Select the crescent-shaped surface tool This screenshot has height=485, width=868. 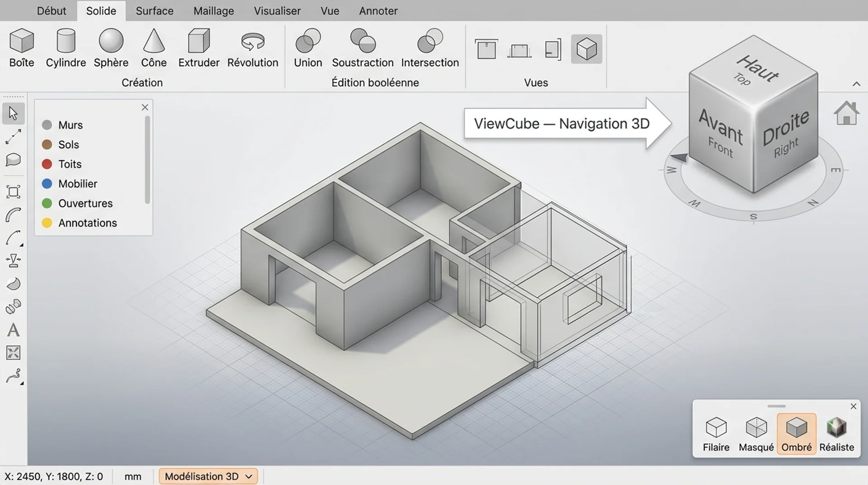tap(13, 284)
